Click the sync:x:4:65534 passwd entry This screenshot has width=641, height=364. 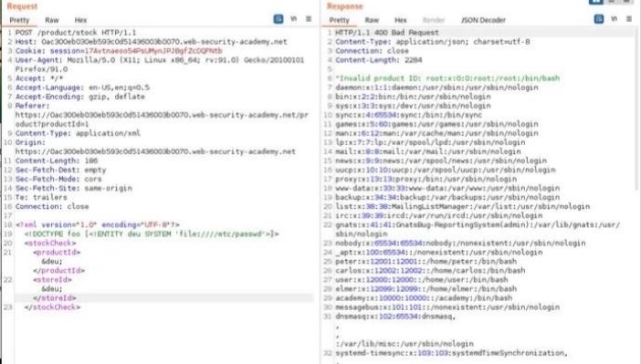click(408, 115)
